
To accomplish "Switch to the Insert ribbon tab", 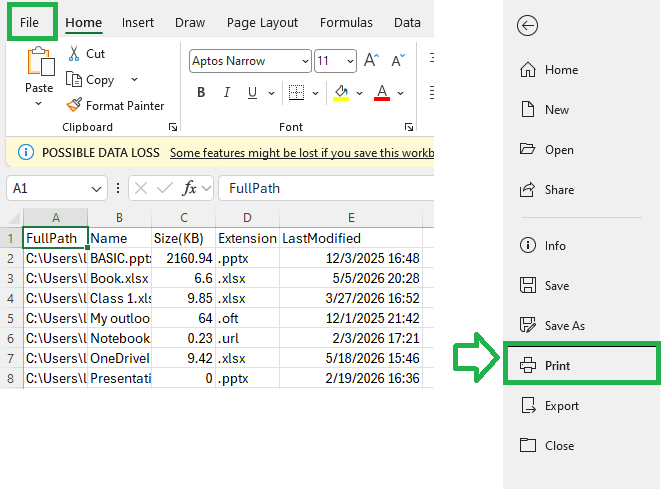I will pyautogui.click(x=138, y=22).
